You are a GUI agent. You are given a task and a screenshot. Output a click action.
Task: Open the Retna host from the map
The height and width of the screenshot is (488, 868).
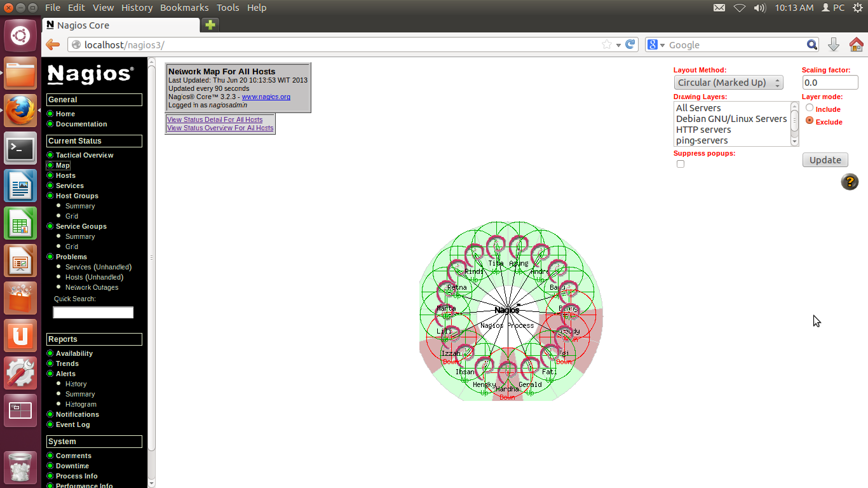click(x=457, y=271)
